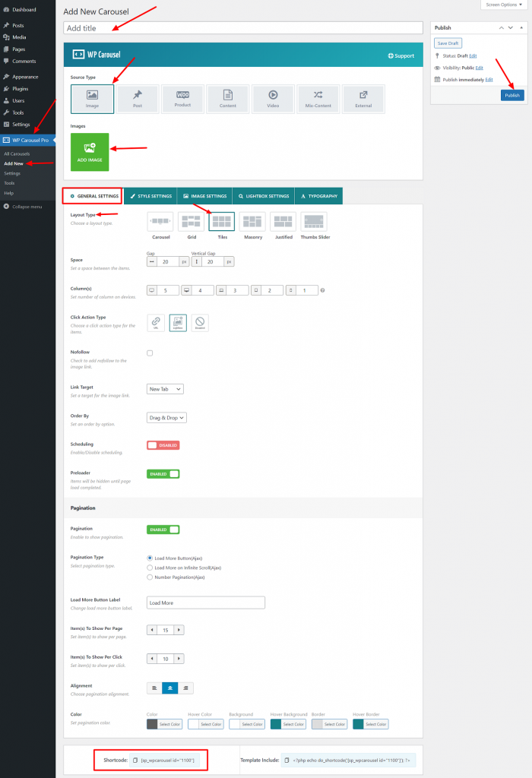
Task: Check the Nofollow checkbox
Action: 150,353
